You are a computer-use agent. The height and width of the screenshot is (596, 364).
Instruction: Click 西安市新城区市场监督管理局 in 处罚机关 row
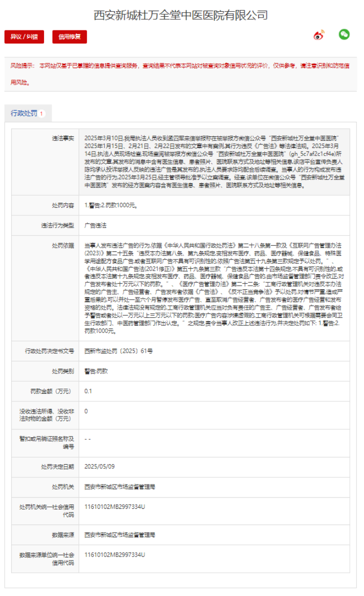point(119,487)
